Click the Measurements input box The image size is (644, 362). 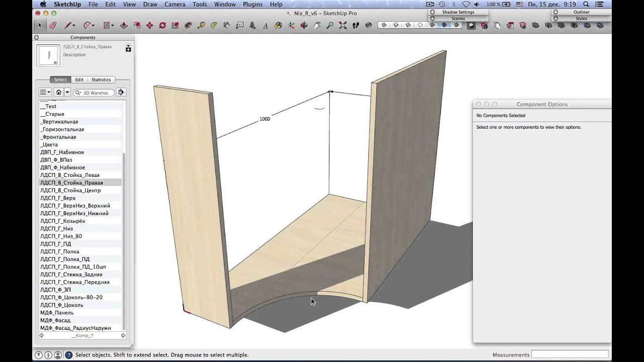click(570, 354)
